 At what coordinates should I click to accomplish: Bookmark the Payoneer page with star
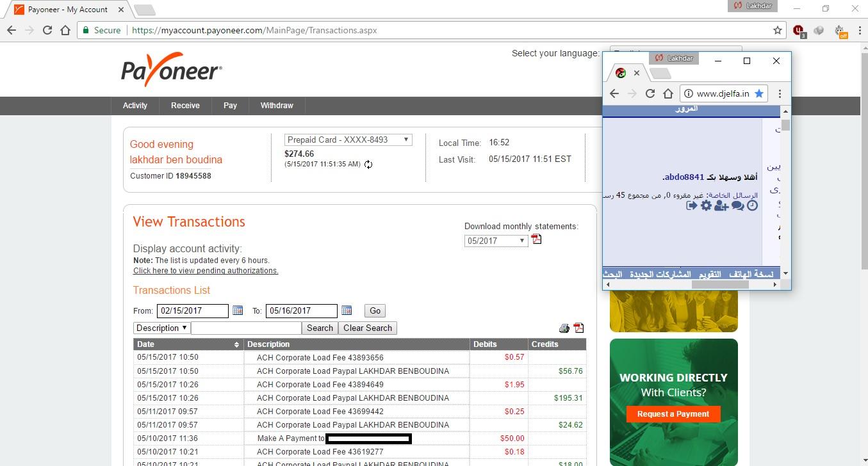click(x=777, y=30)
